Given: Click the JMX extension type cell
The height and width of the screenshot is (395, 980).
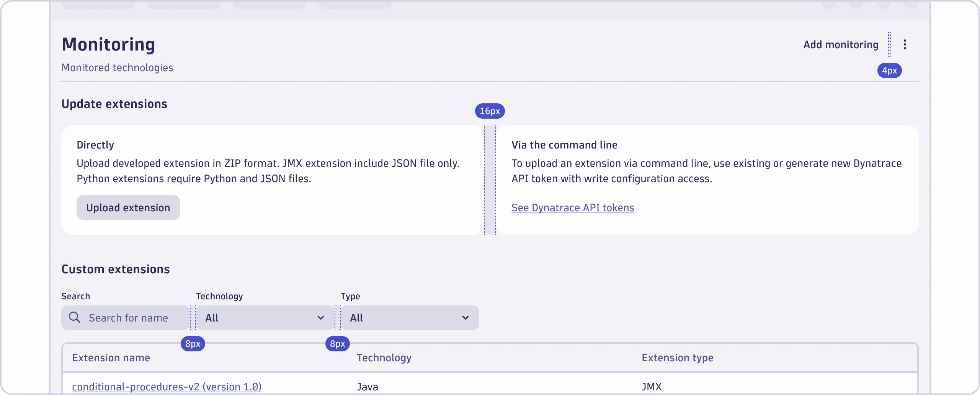Looking at the screenshot, I should pyautogui.click(x=652, y=387).
